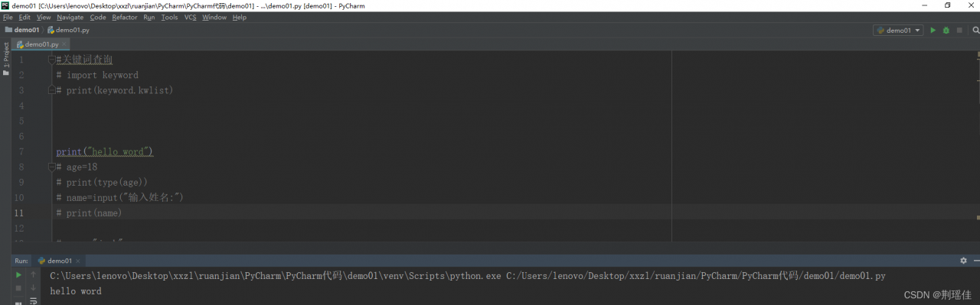Viewport: 980px width, 305px height.
Task: Open the VCS menu
Action: (190, 17)
